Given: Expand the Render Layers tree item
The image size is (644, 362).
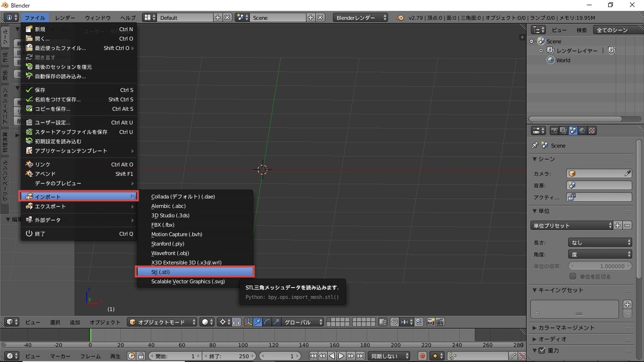Looking at the screenshot, I should (541, 50).
